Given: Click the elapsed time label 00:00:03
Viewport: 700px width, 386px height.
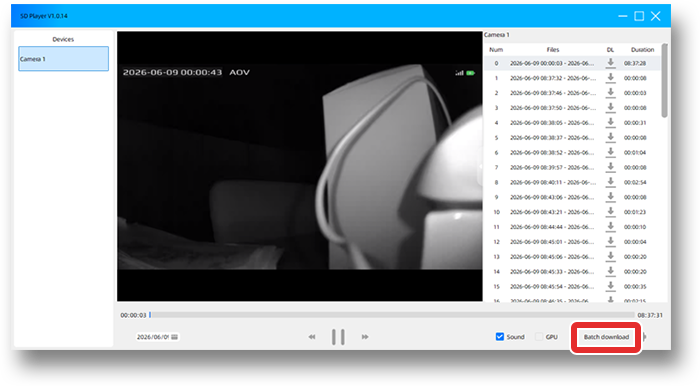Looking at the screenshot, I should coord(133,315).
